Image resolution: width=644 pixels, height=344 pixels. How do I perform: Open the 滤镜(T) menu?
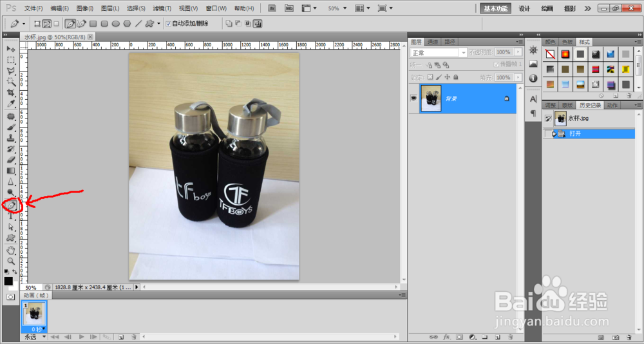pyautogui.click(x=162, y=8)
